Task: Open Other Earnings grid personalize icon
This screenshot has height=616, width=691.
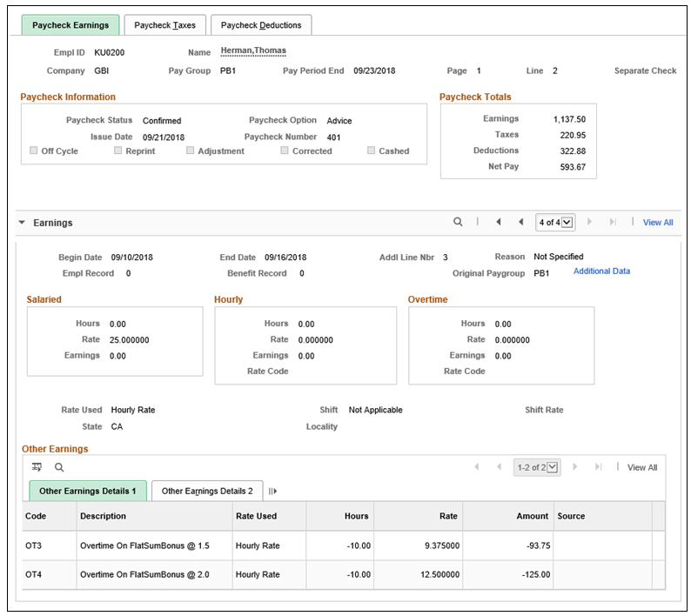Action: pos(37,467)
